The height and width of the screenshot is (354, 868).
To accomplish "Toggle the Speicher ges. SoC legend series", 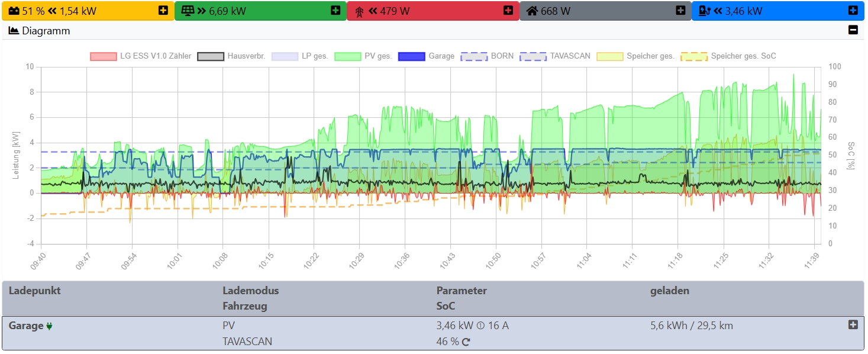I will [x=728, y=56].
